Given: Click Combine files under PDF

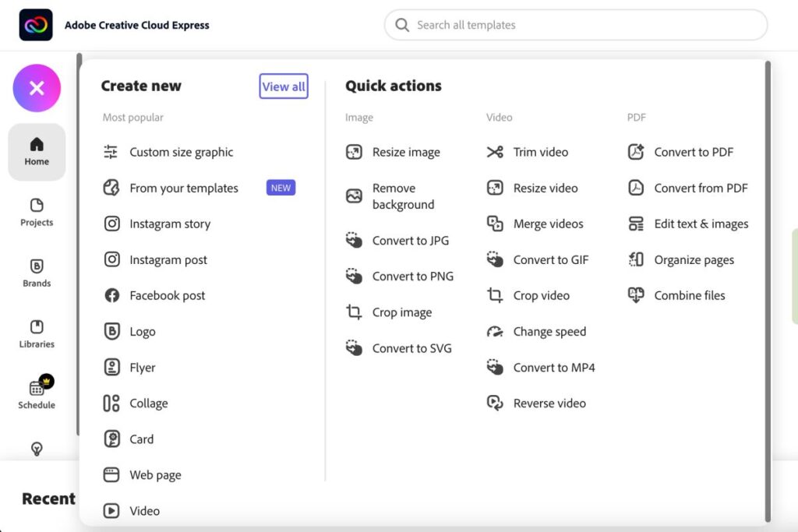Looking at the screenshot, I should tap(689, 296).
